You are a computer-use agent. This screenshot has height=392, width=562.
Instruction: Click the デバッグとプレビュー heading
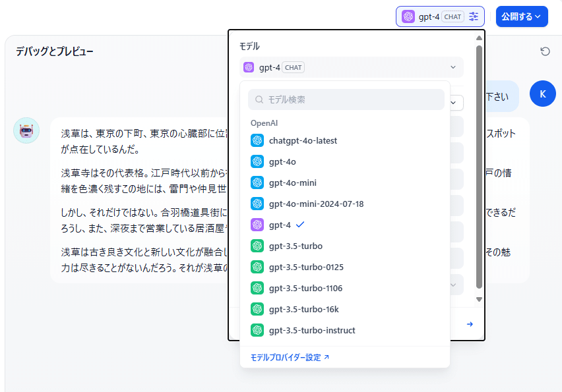(55, 51)
